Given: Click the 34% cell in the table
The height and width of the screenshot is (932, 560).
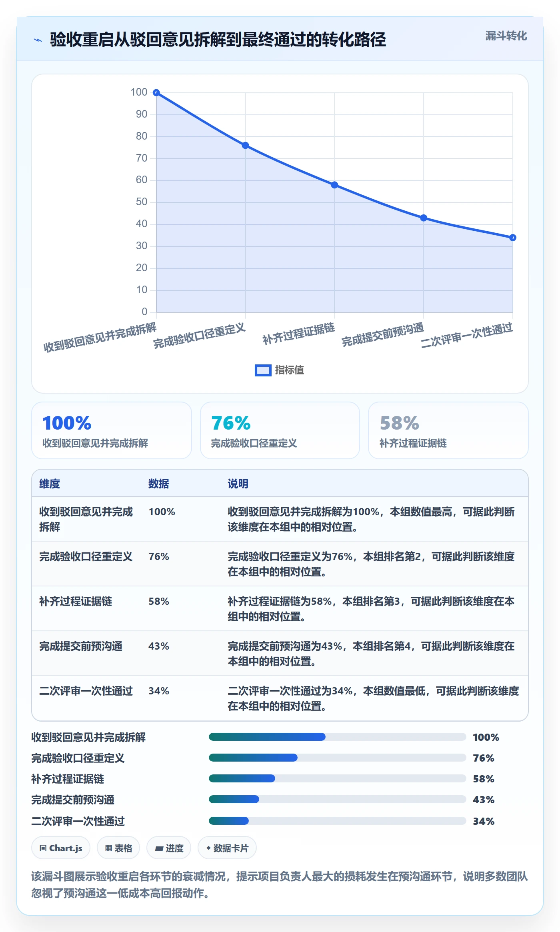Looking at the screenshot, I should point(159,691).
